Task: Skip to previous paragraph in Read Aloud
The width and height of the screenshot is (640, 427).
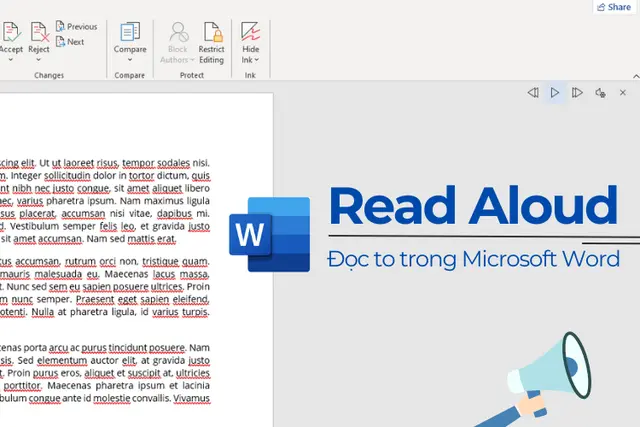Action: click(533, 93)
